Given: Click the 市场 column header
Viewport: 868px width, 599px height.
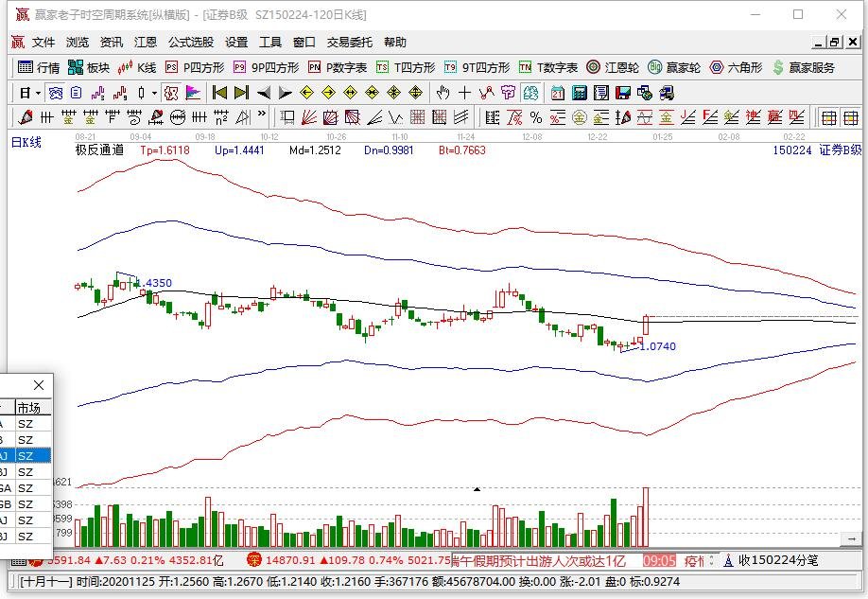Looking at the screenshot, I should point(33,408).
